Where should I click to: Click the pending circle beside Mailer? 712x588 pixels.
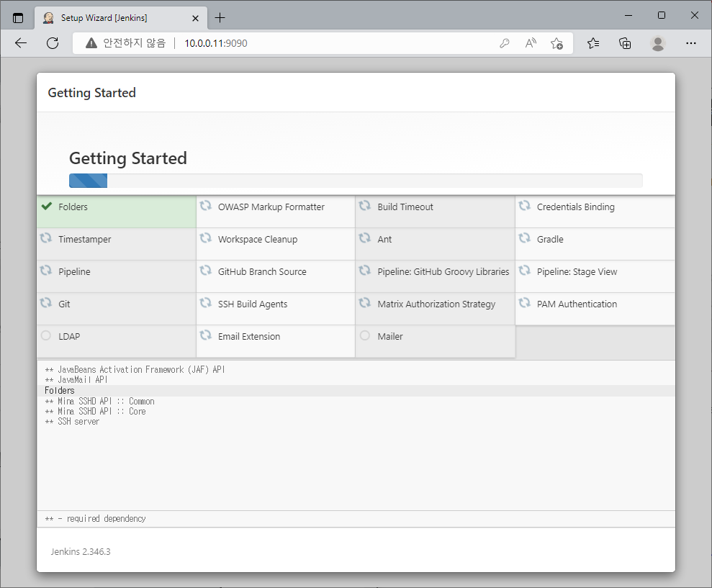[x=364, y=335]
